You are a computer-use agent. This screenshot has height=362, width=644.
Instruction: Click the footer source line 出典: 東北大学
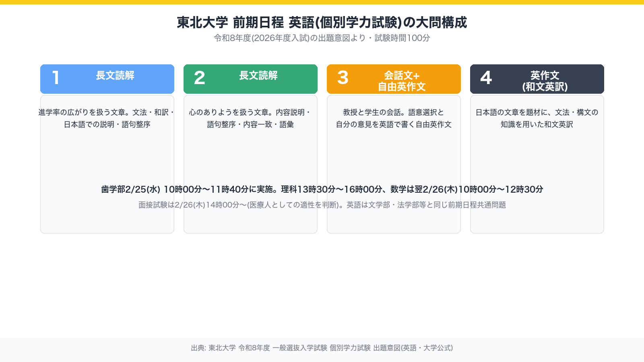[322, 348]
